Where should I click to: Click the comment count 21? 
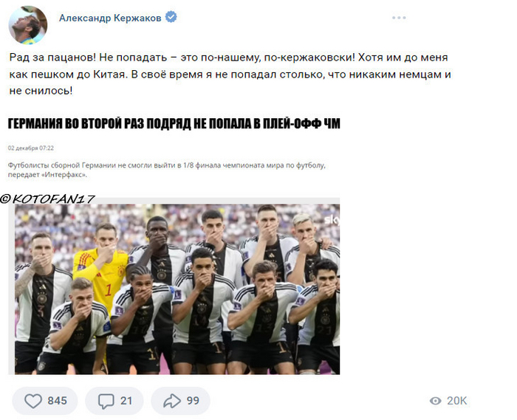click(x=126, y=401)
